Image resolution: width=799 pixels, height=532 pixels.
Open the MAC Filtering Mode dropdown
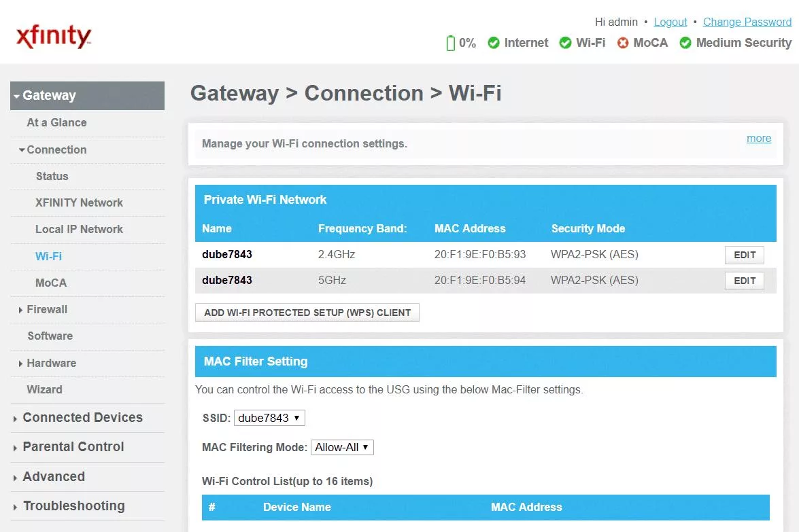[x=342, y=447]
